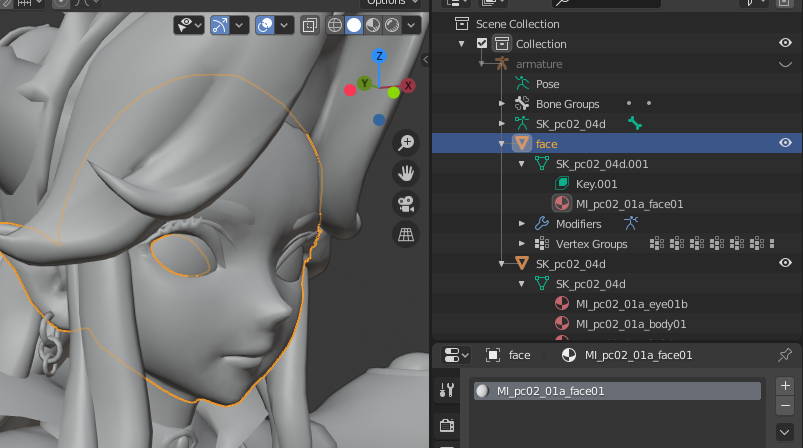Screen dimensions: 803x448
Task: Click the Collection box icon in outliner
Action: (502, 44)
